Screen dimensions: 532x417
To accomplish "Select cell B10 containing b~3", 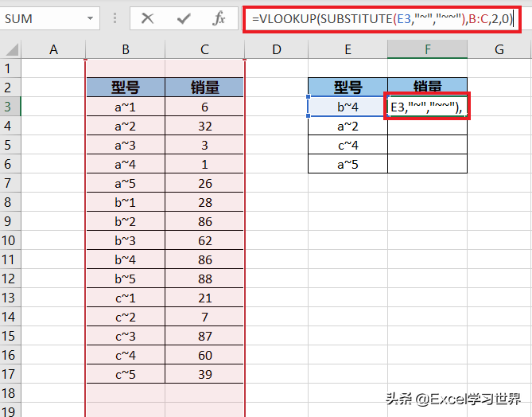I will pyautogui.click(x=126, y=240).
